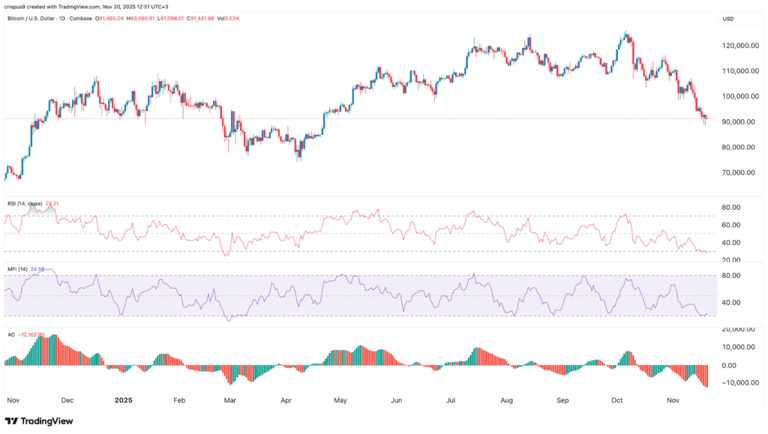Click the RSI value '29.21'

pyautogui.click(x=52, y=203)
